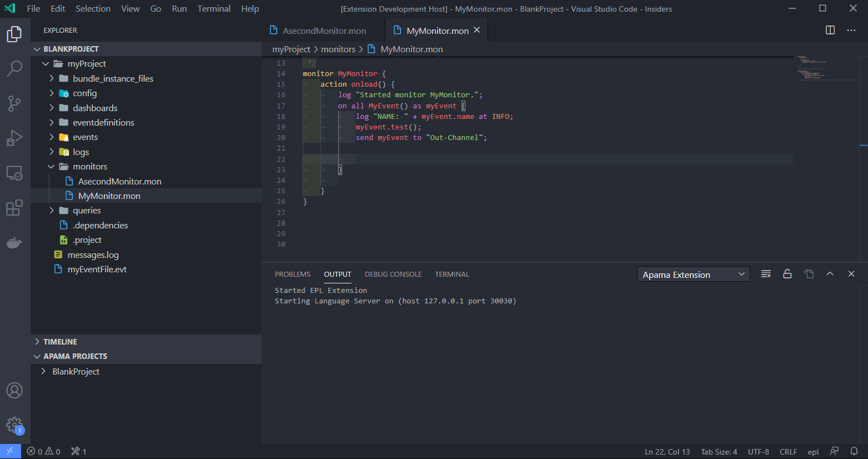Click Ln 22, Col 13 in status bar
The width and height of the screenshot is (868, 459).
668,451
